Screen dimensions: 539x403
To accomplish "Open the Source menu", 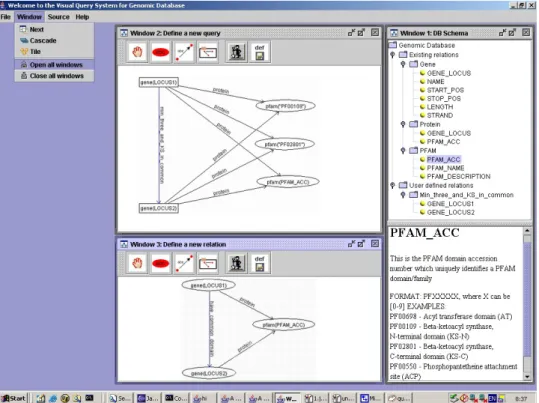I will pos(58,17).
